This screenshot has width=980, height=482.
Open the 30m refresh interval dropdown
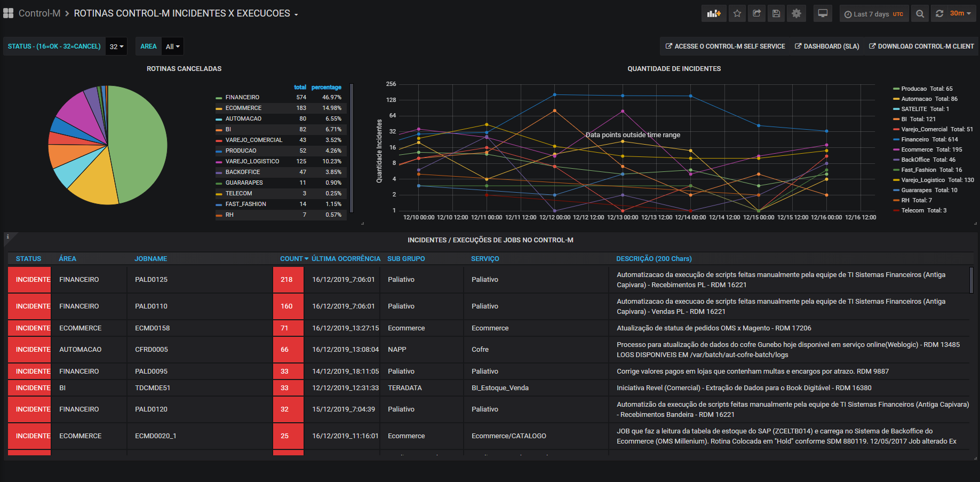(x=961, y=14)
